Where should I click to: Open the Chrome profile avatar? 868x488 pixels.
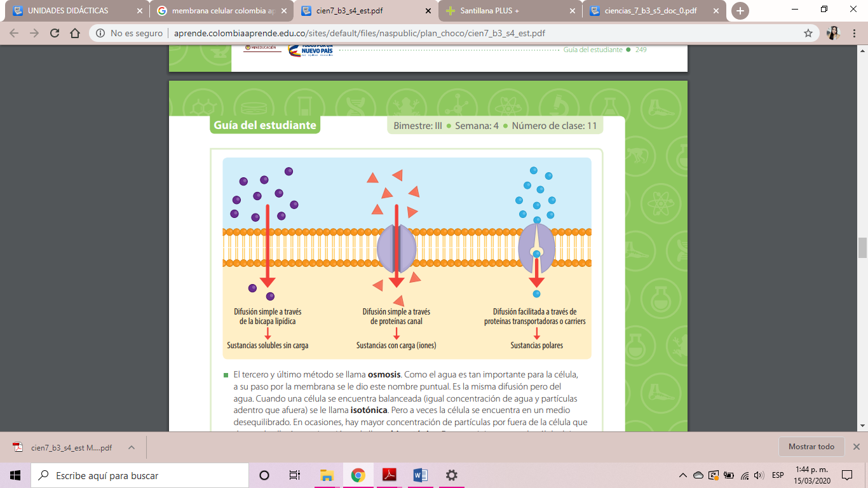point(833,33)
